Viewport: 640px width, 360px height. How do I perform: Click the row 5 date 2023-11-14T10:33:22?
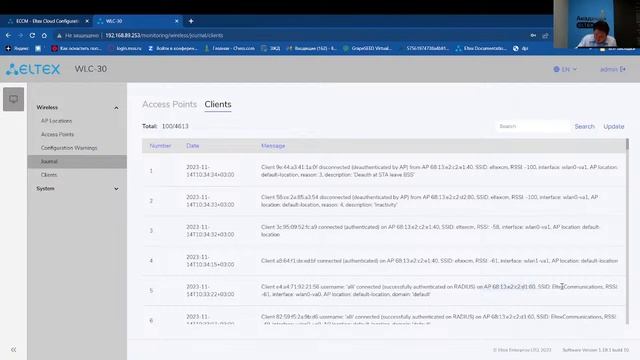pos(210,290)
